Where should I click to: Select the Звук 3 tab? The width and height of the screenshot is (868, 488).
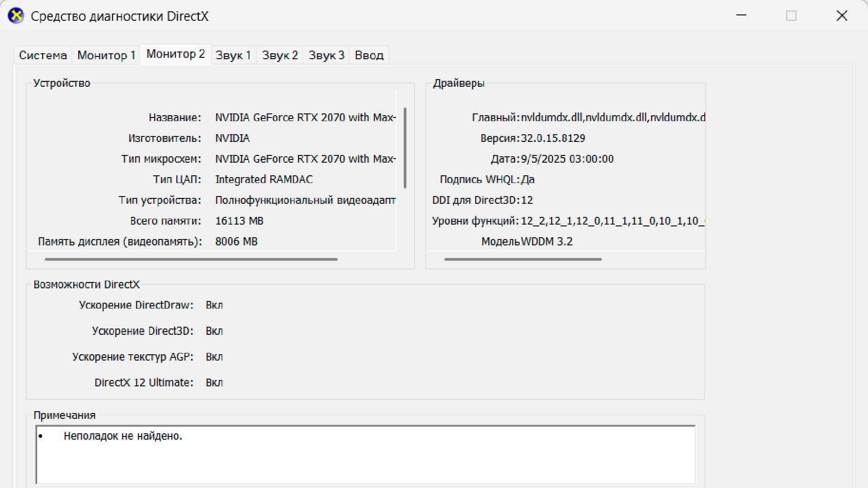tap(326, 55)
